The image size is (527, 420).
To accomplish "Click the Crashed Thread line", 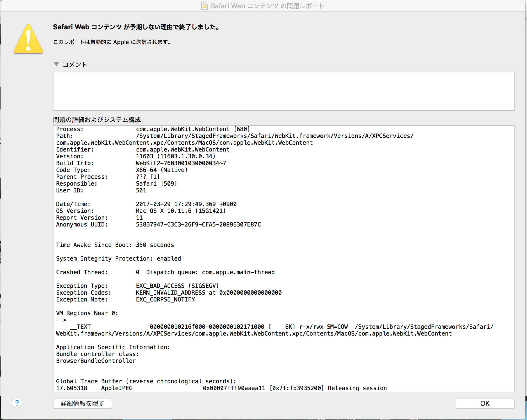I will (165, 272).
